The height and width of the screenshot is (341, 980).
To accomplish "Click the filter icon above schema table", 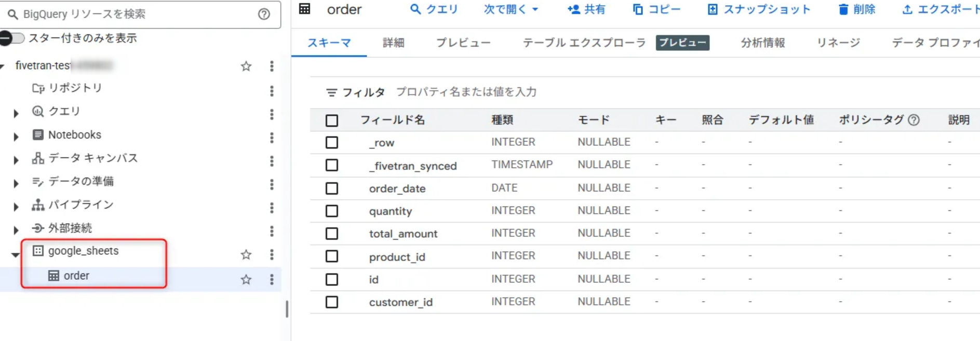I will pyautogui.click(x=331, y=93).
